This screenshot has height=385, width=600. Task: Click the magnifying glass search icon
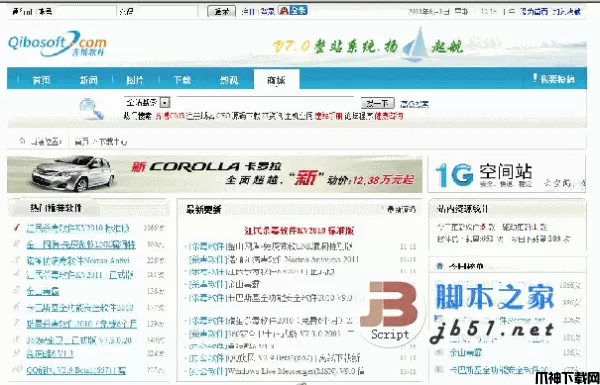coord(91,109)
